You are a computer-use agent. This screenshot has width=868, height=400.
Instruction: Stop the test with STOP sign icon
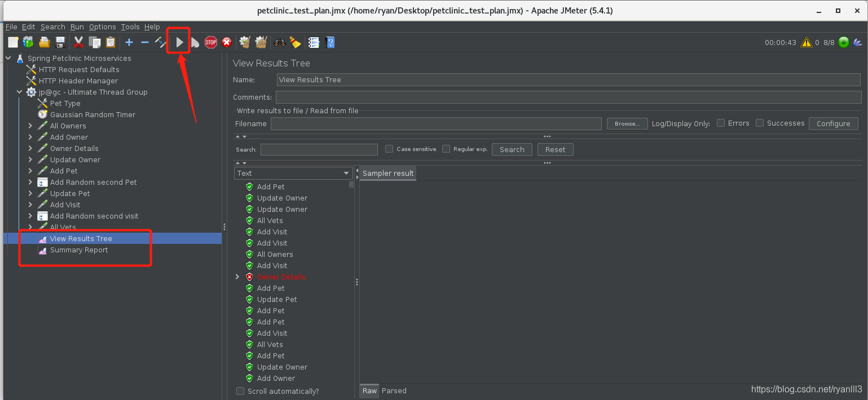[x=211, y=42]
